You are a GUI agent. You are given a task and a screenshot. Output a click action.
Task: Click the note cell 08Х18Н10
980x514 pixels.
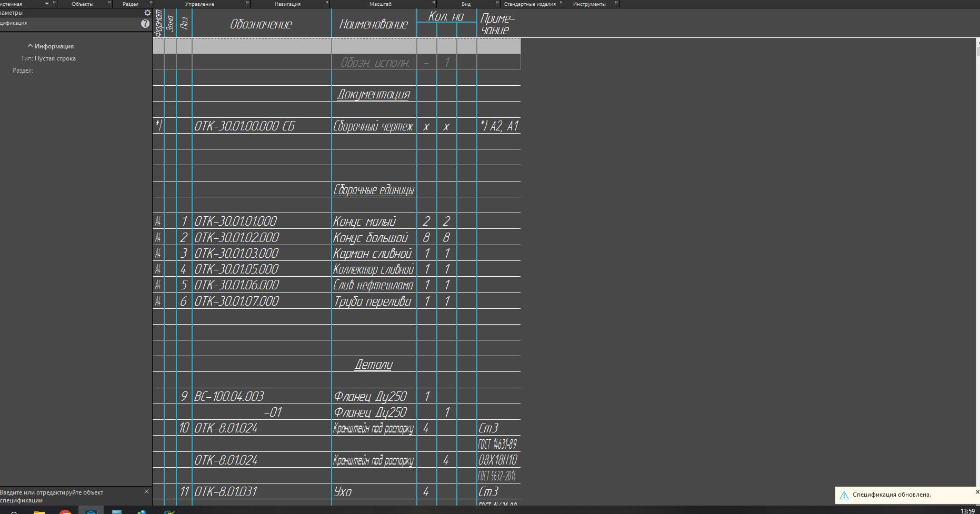[x=498, y=460]
